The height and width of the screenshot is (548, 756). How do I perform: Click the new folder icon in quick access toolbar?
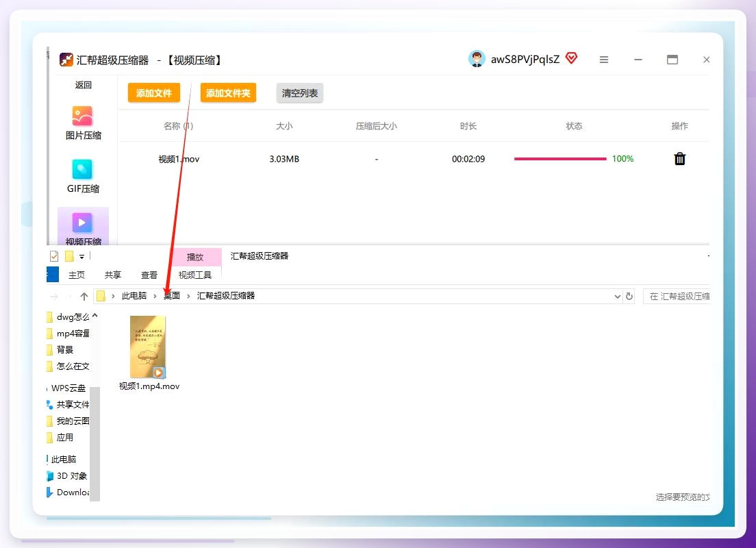click(69, 256)
